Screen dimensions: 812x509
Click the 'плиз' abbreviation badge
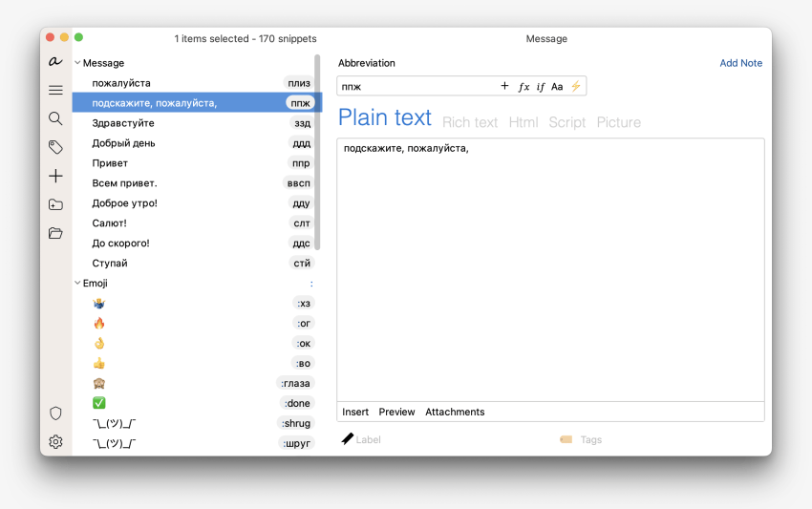point(299,83)
